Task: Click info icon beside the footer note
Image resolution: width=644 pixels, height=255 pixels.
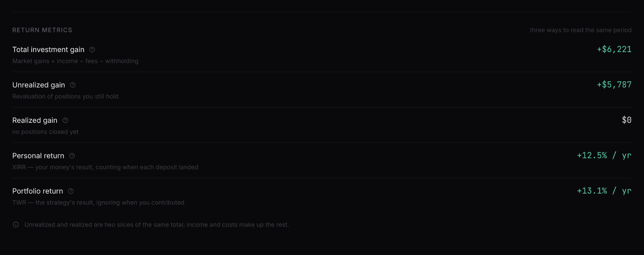Action: point(16,225)
